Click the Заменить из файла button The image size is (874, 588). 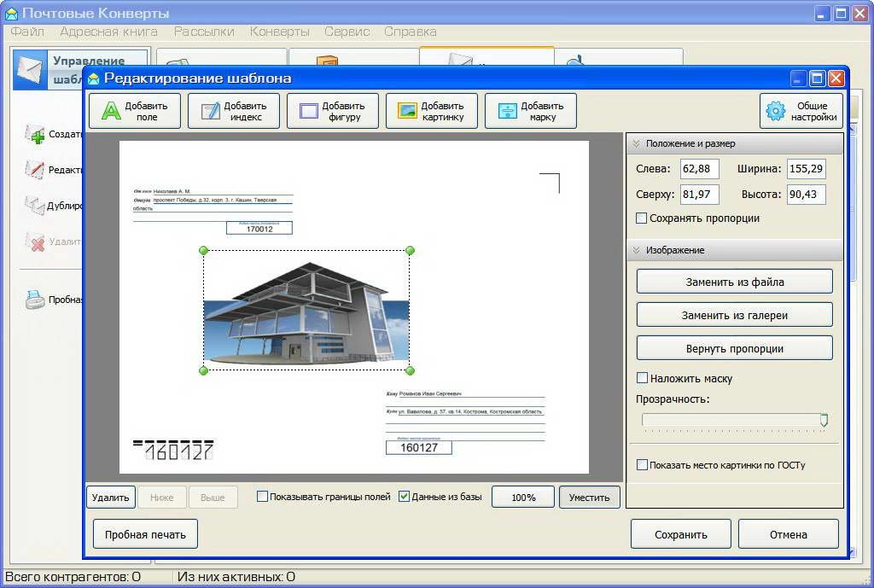pos(734,282)
